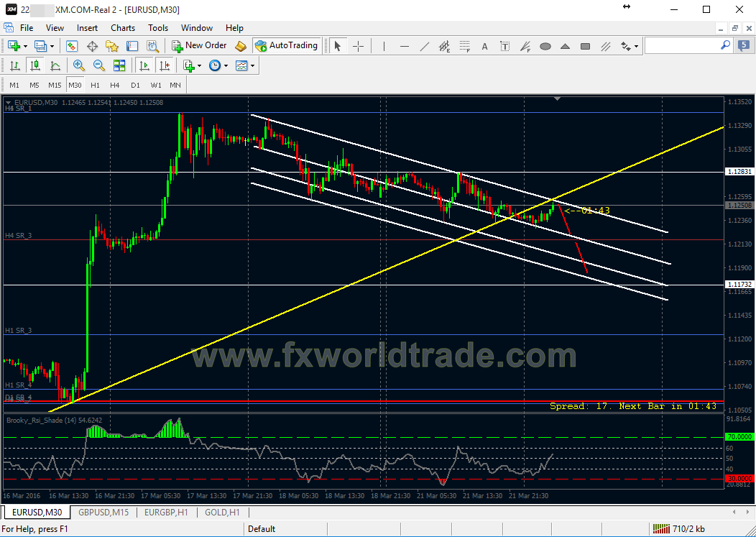
Task: Open the Tools menu
Action: tap(158, 28)
